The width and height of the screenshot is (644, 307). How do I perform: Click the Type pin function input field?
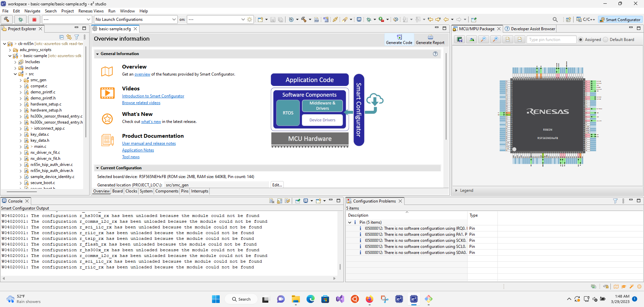[551, 40]
